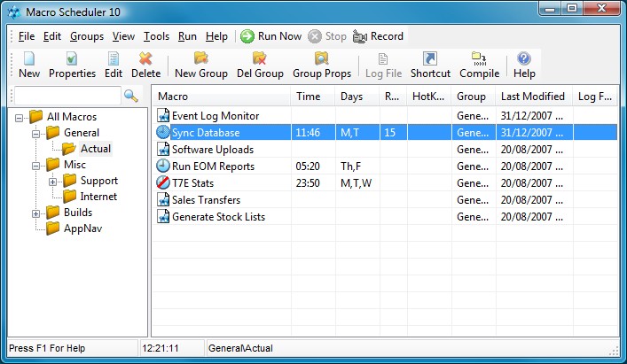Open the Run menu

coord(187,36)
